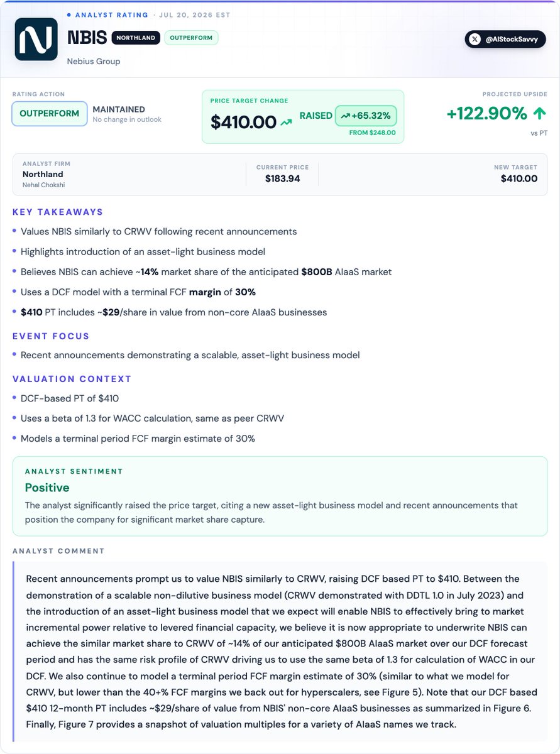The image size is (560, 754).
Task: Click the current price $183.94 value
Action: 282,178
